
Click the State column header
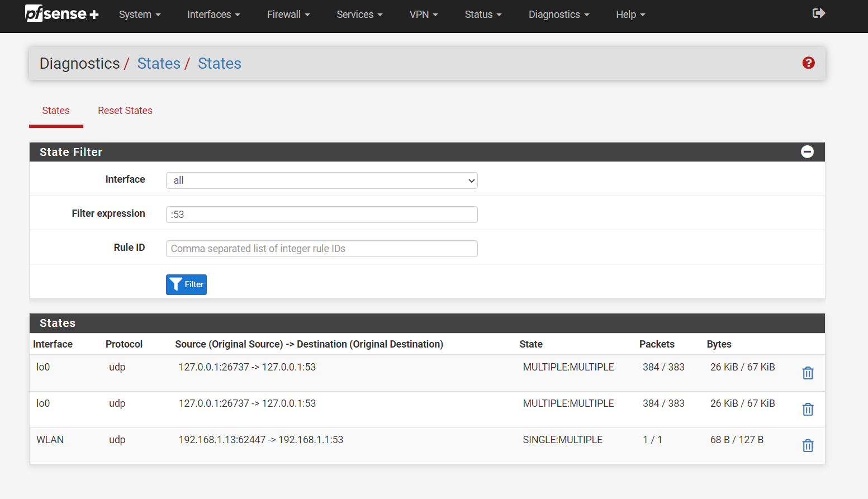[x=531, y=344]
